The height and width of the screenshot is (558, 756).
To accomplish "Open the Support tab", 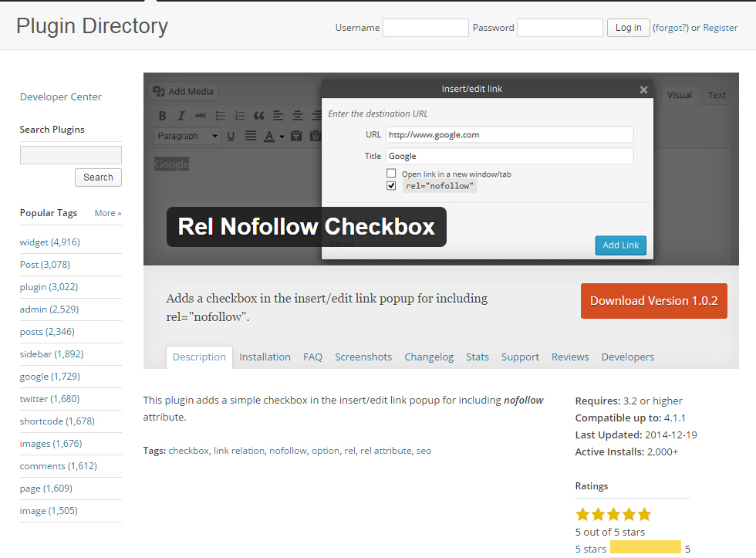I will tap(520, 357).
